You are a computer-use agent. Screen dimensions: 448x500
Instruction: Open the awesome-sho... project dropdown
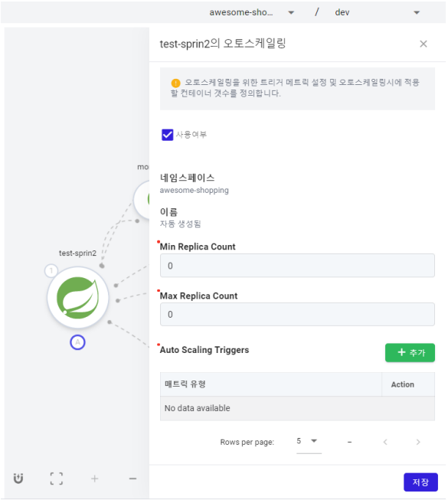coord(252,12)
